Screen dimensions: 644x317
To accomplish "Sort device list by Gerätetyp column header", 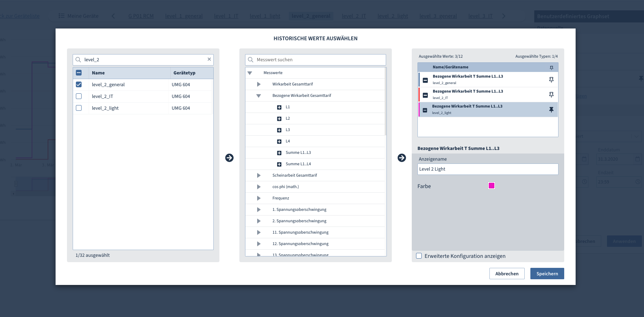I will [185, 73].
